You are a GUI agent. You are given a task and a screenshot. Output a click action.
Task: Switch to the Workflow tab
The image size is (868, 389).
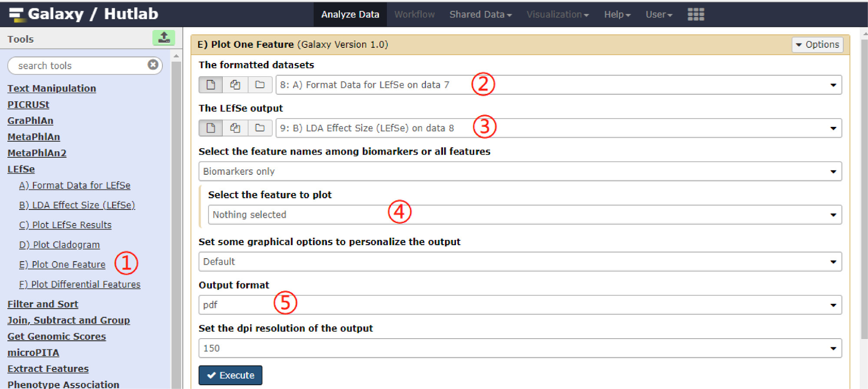414,14
